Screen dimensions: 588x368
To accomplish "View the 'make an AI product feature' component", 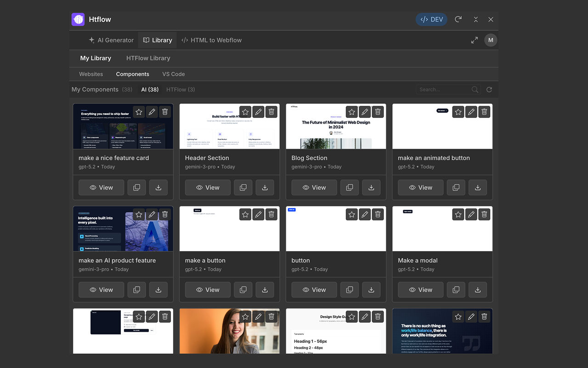I will click(102, 290).
